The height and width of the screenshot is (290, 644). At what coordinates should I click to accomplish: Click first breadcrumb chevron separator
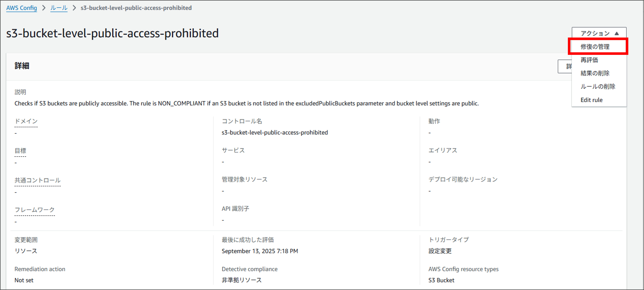point(44,8)
